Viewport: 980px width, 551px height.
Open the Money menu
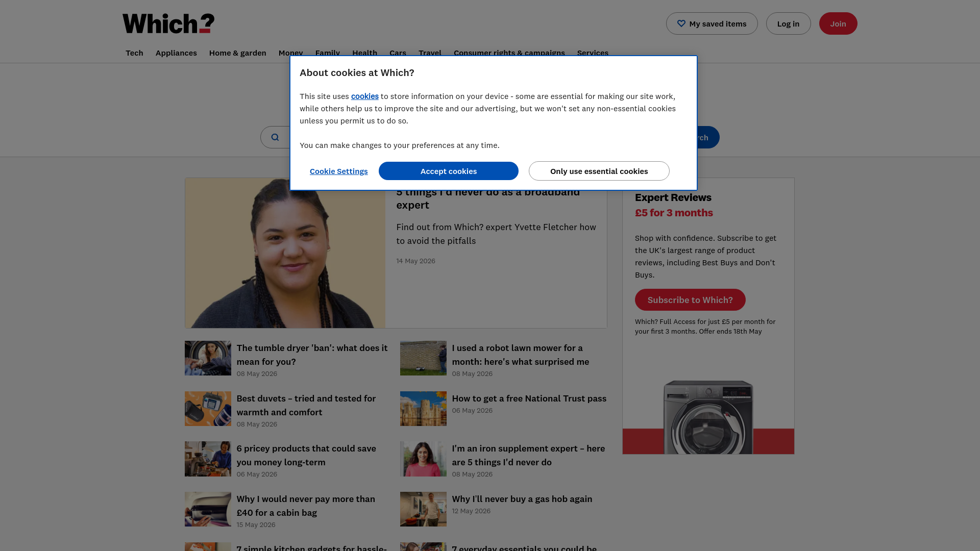[x=290, y=52]
